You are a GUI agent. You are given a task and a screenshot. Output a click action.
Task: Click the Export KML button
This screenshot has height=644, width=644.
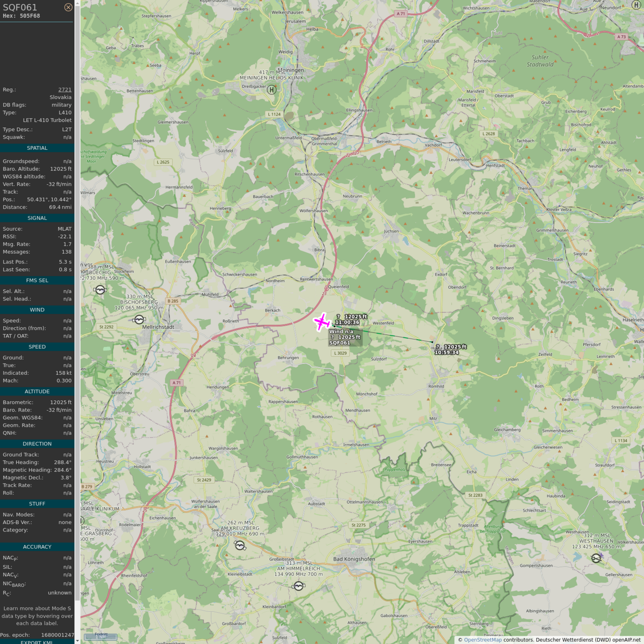click(37, 642)
